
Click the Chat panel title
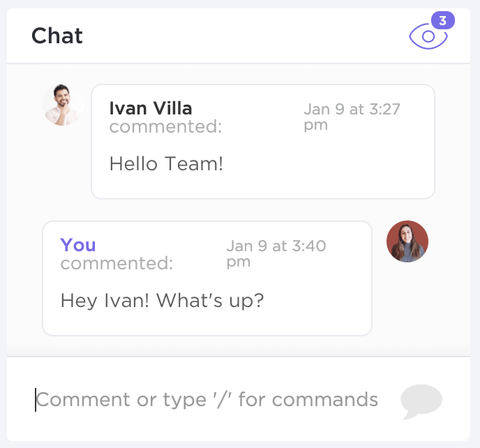pyautogui.click(x=57, y=36)
